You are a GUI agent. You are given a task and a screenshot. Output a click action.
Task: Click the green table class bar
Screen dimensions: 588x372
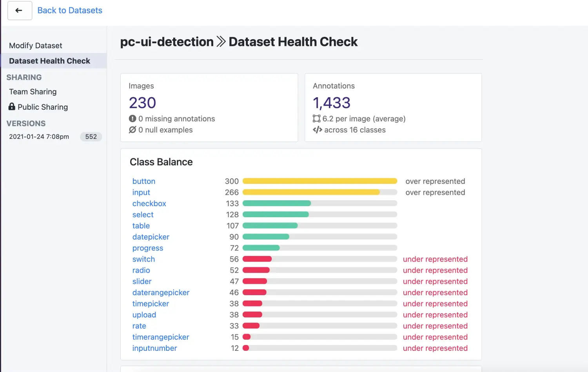[270, 225]
